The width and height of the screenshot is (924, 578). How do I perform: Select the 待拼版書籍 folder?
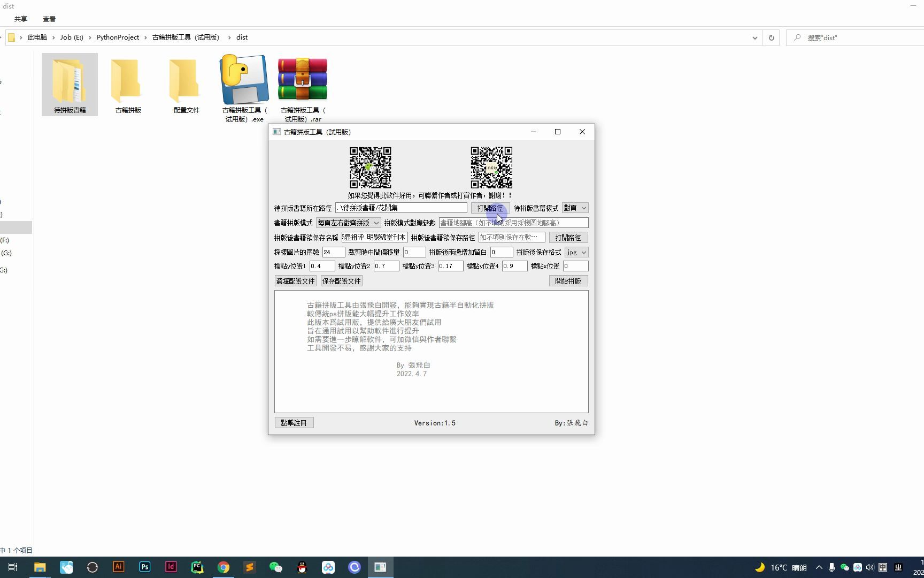coord(70,85)
